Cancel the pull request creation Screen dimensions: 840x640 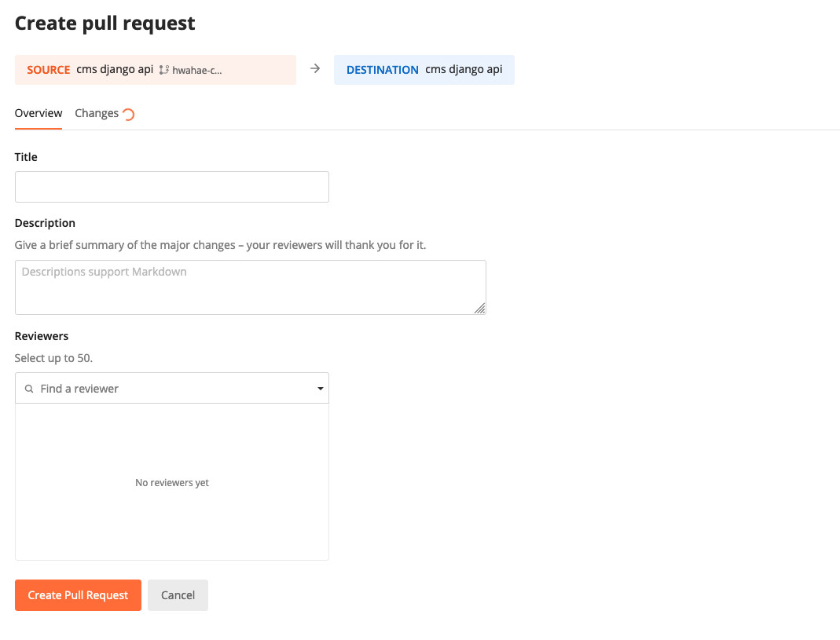pos(178,595)
